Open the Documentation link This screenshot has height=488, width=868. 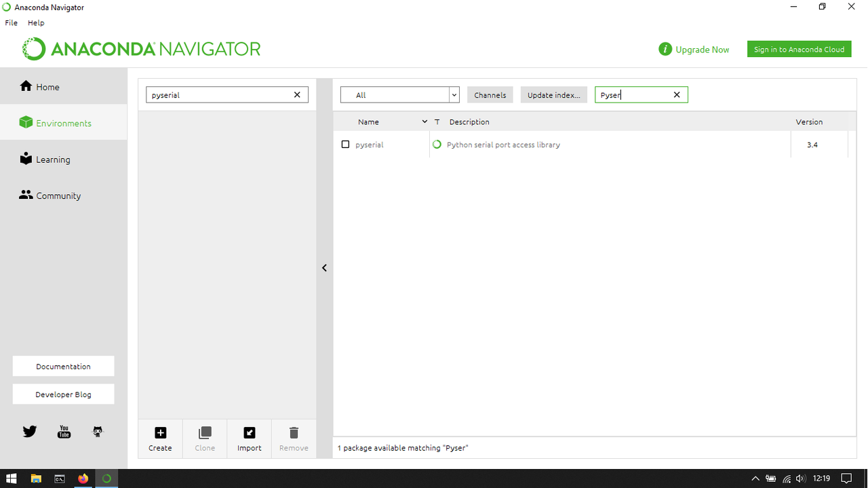[63, 366]
